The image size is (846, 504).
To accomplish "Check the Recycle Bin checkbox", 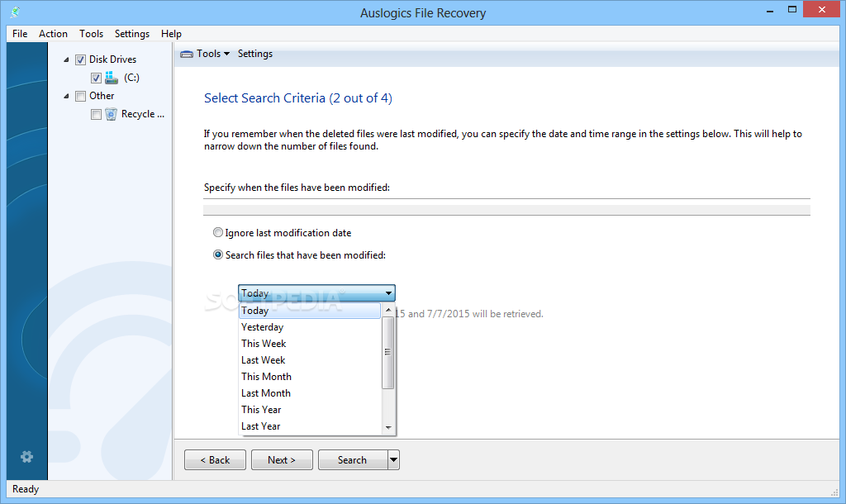I will [x=96, y=114].
